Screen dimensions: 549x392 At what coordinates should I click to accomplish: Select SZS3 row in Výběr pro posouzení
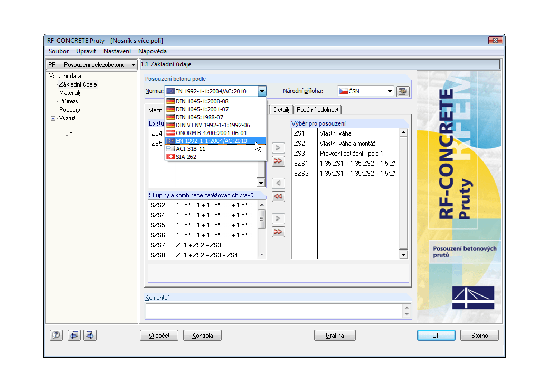[x=345, y=173]
